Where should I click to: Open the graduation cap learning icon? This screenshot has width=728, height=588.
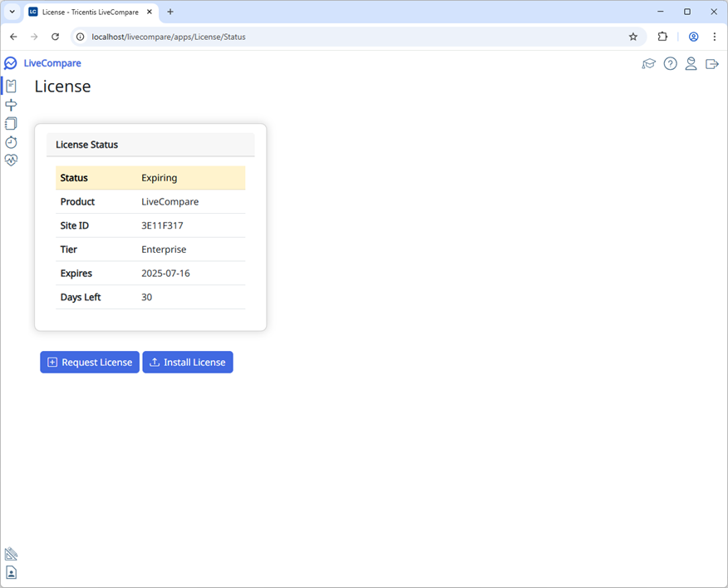[x=648, y=64]
